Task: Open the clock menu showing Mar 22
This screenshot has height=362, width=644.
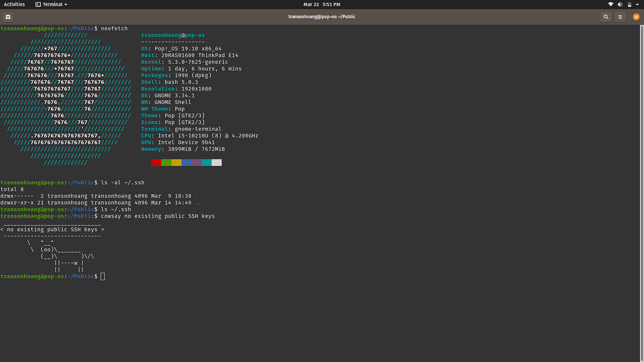Action: pos(322,4)
